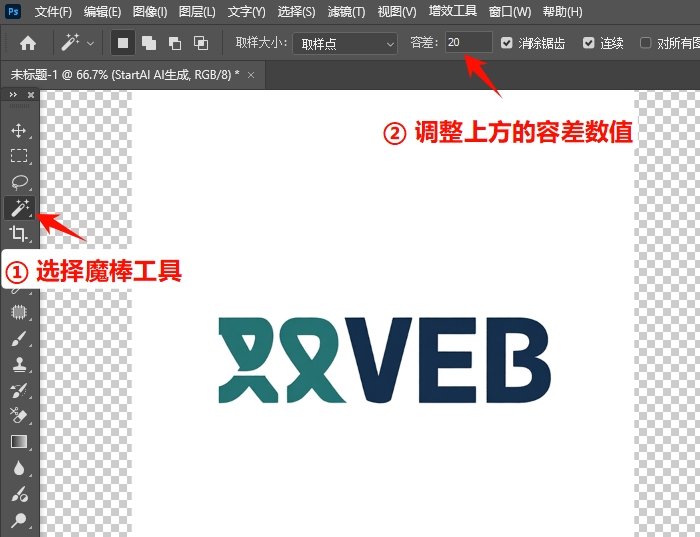Open the 窗口(W) menu
The width and height of the screenshot is (700, 537).
tap(510, 11)
